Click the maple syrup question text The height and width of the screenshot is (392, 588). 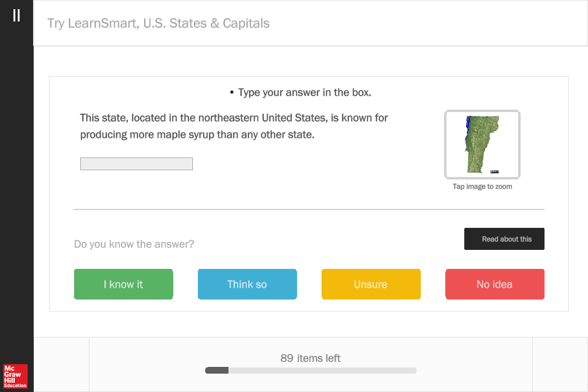tap(234, 126)
